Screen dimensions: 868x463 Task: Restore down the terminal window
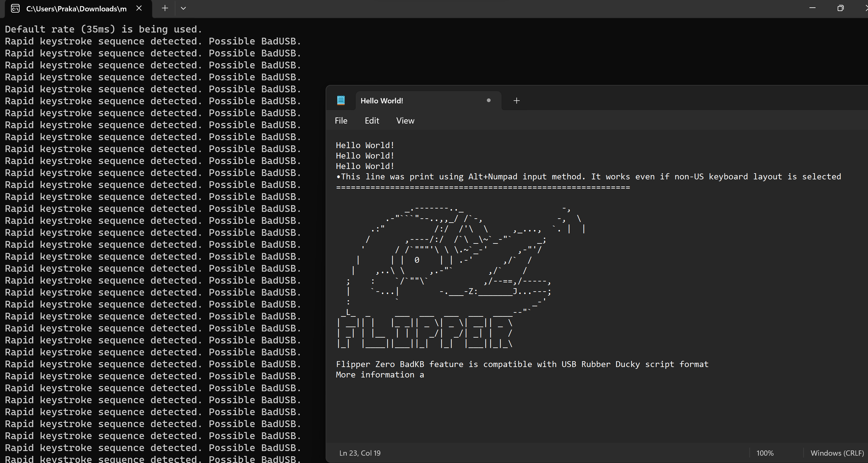click(840, 8)
